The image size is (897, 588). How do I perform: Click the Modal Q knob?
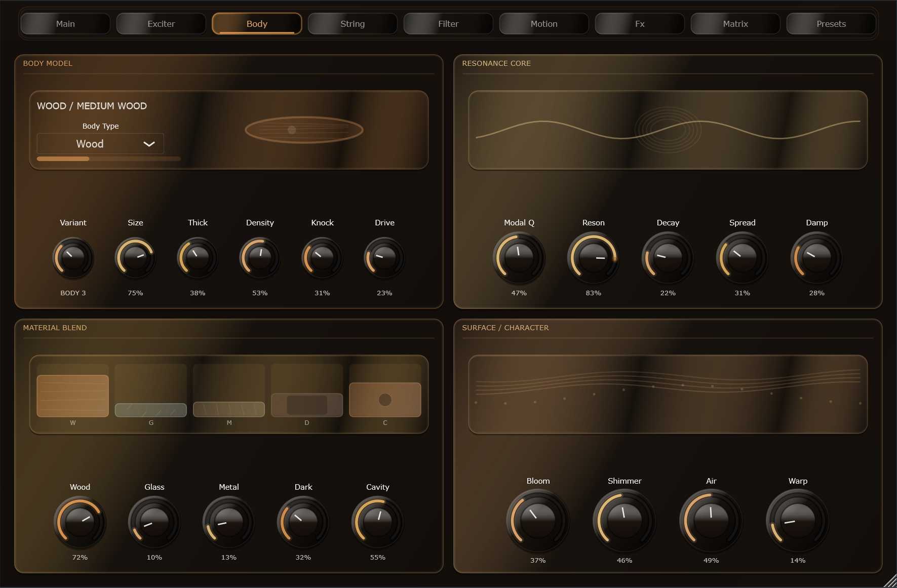[x=519, y=258]
